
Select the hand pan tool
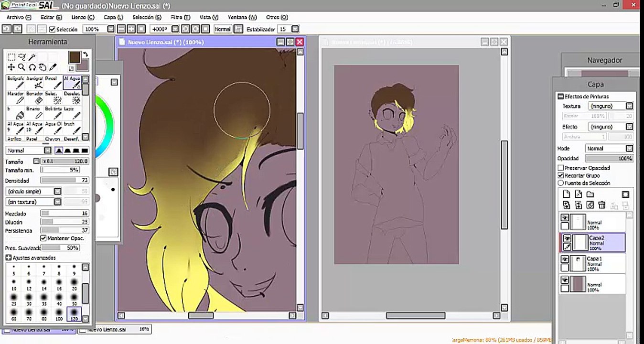[x=43, y=67]
